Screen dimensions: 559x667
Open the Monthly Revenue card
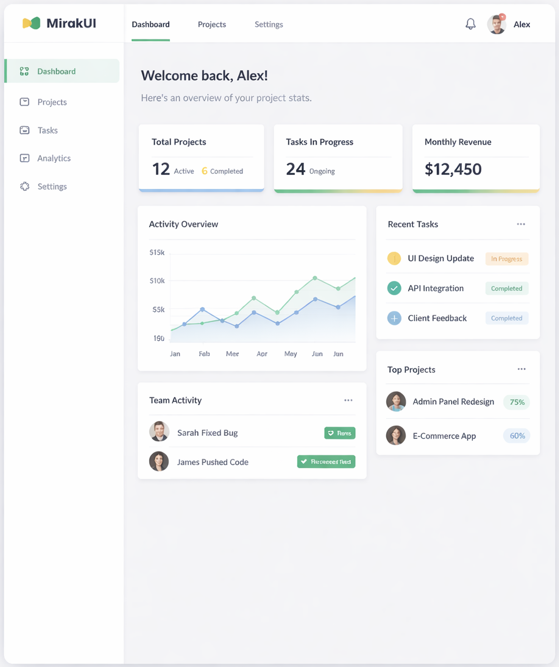[476, 158]
